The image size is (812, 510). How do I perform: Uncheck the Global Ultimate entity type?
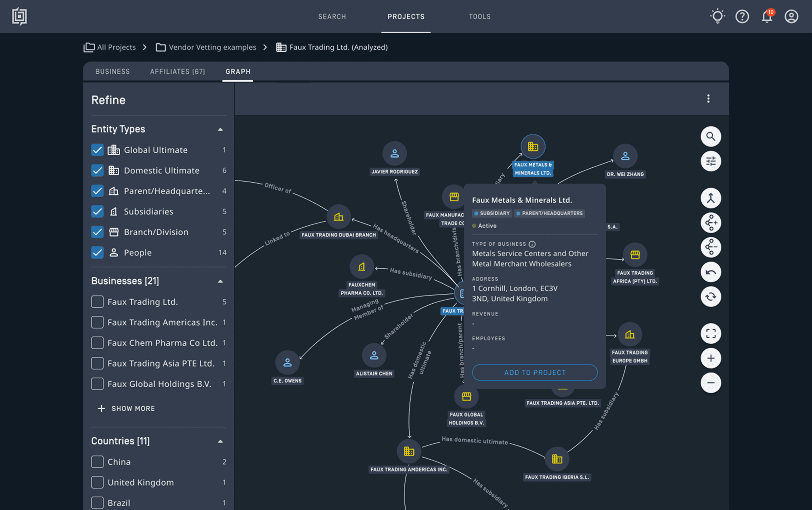(x=97, y=150)
